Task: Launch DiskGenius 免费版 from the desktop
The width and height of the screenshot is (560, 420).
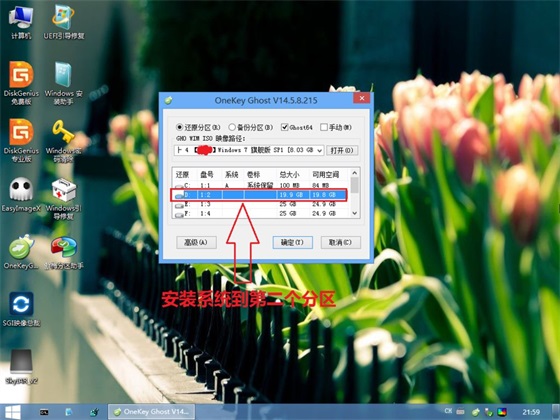Action: tap(21, 83)
